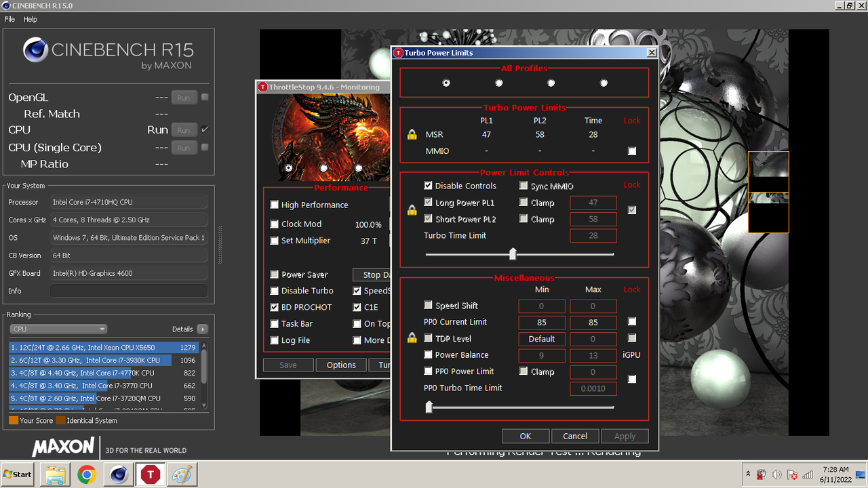Enable Clock Mod in ThrottleStop
The height and width of the screenshot is (488, 868).
click(x=275, y=224)
